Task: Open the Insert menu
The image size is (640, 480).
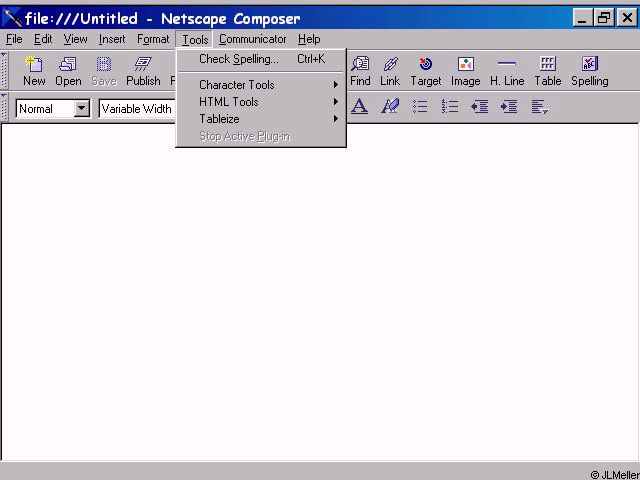Action: click(112, 40)
